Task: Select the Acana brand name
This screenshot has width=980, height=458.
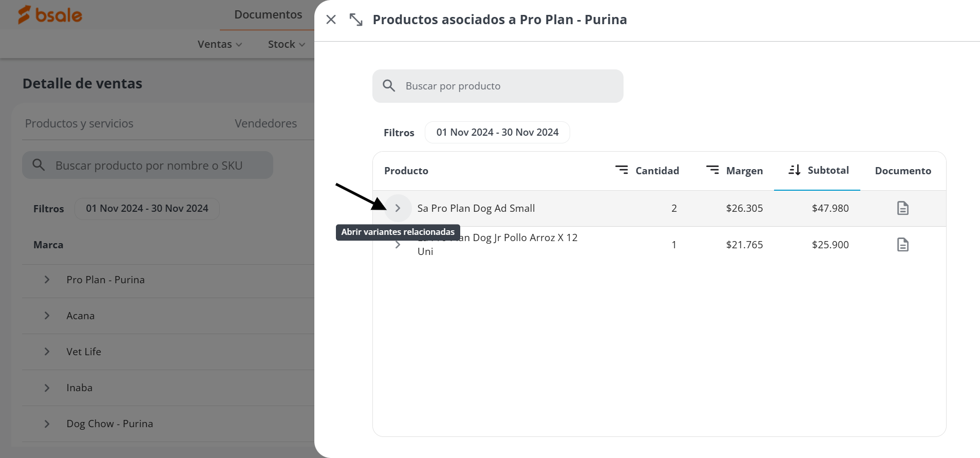Action: click(x=81, y=316)
